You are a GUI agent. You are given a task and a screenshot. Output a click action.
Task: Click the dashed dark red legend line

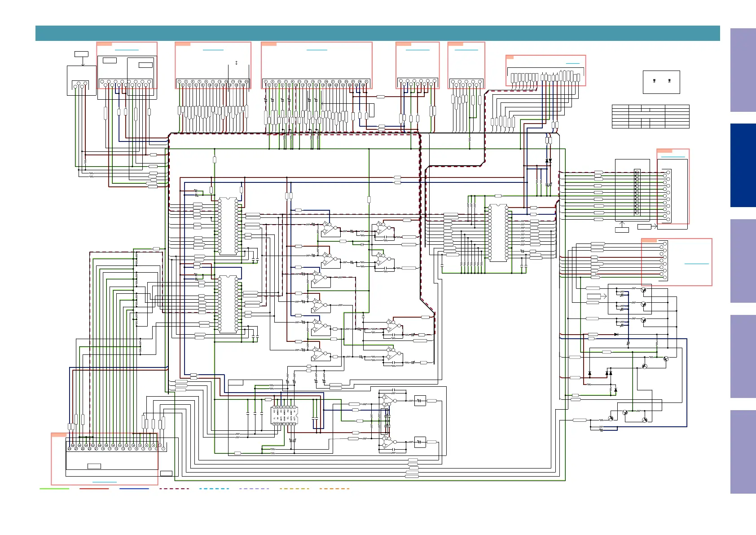(174, 488)
